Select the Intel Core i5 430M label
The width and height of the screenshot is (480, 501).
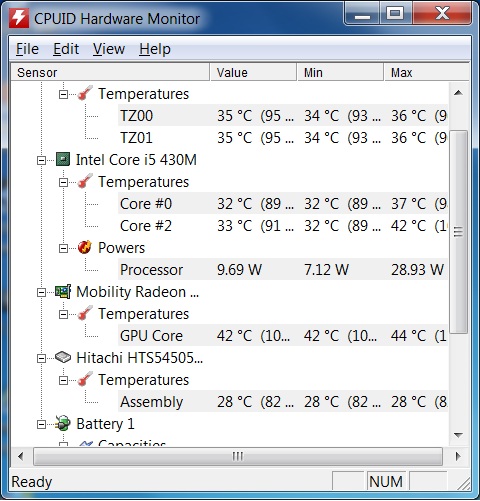pos(136,160)
